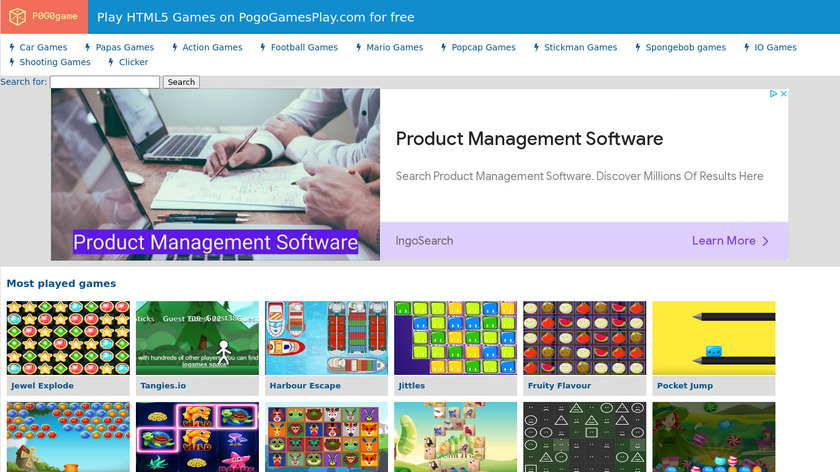Open Harbour Escape game thumbnail
840x472 pixels.
pos(326,338)
